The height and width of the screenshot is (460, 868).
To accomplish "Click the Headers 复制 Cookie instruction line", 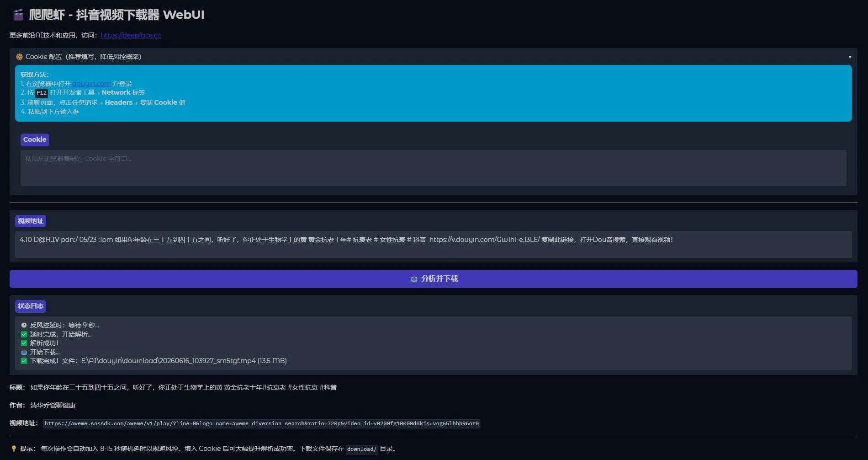I will 103,102.
